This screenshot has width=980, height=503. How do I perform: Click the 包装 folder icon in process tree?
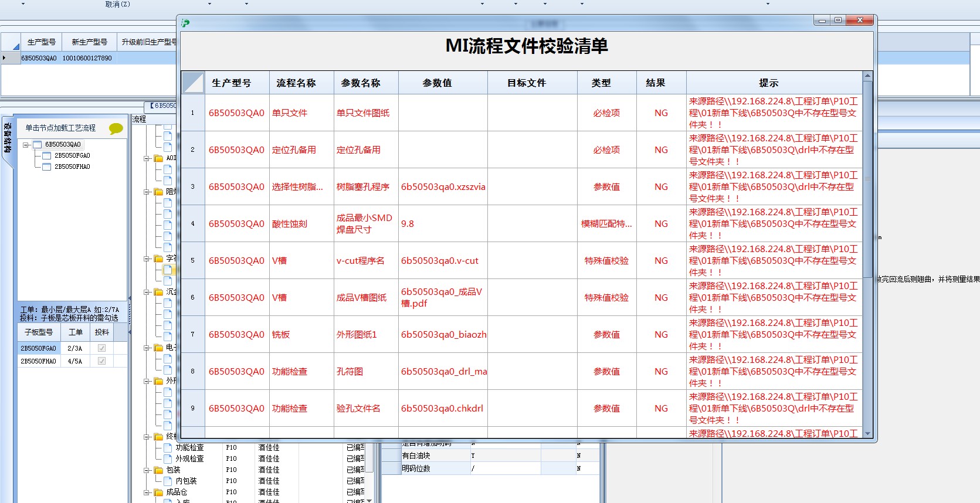[x=158, y=470]
